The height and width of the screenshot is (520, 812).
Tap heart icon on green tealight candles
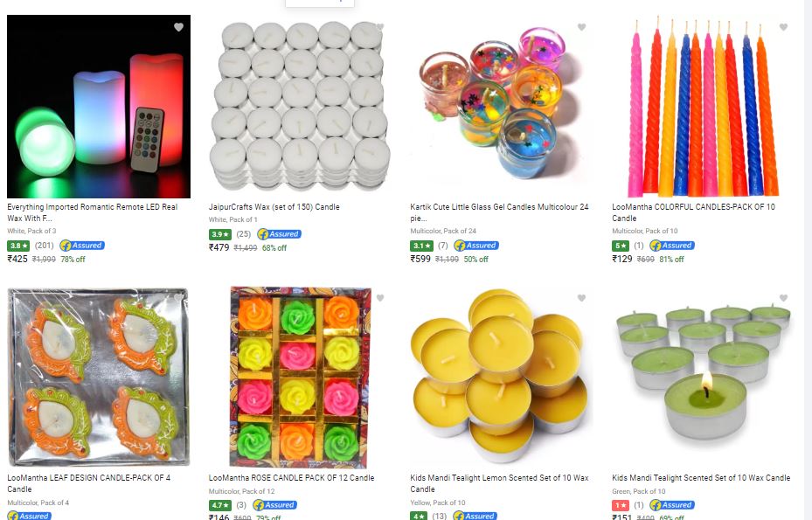[x=783, y=298]
